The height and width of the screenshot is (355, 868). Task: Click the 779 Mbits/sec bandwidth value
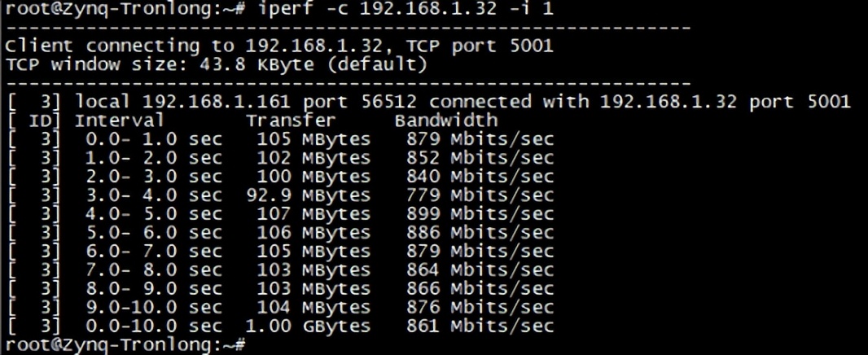(480, 195)
